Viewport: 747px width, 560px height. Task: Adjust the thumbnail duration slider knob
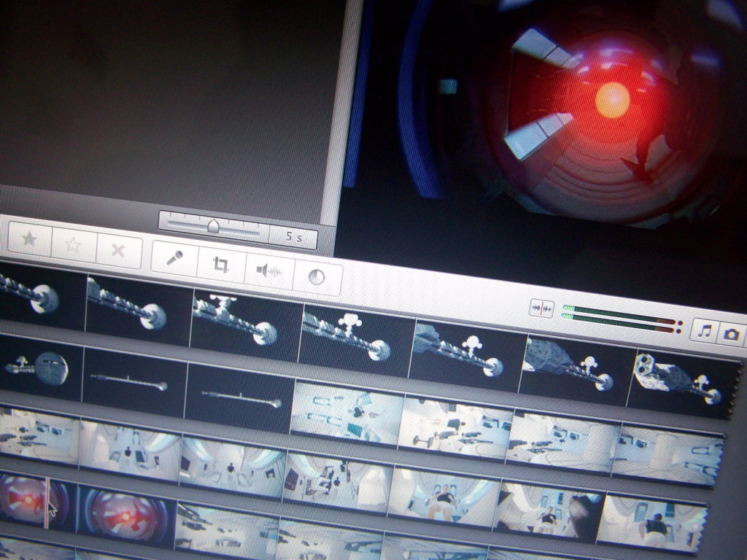(214, 225)
